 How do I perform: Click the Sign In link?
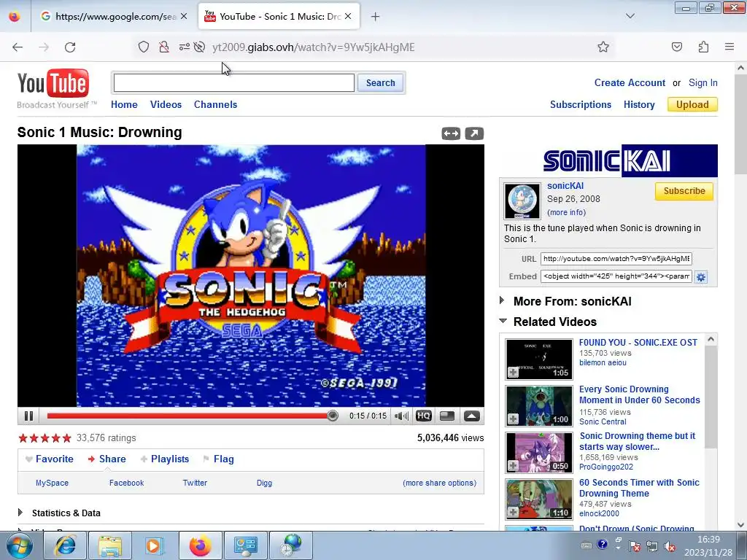pyautogui.click(x=703, y=83)
